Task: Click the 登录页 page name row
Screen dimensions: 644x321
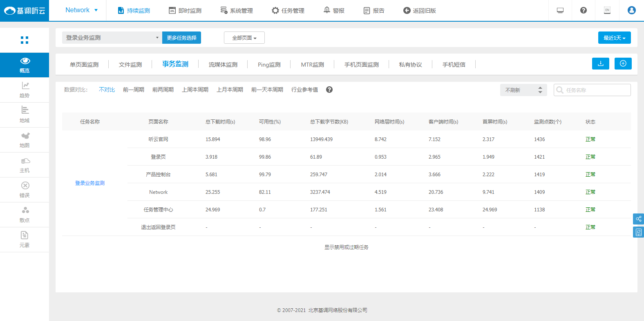Action: tap(158, 157)
